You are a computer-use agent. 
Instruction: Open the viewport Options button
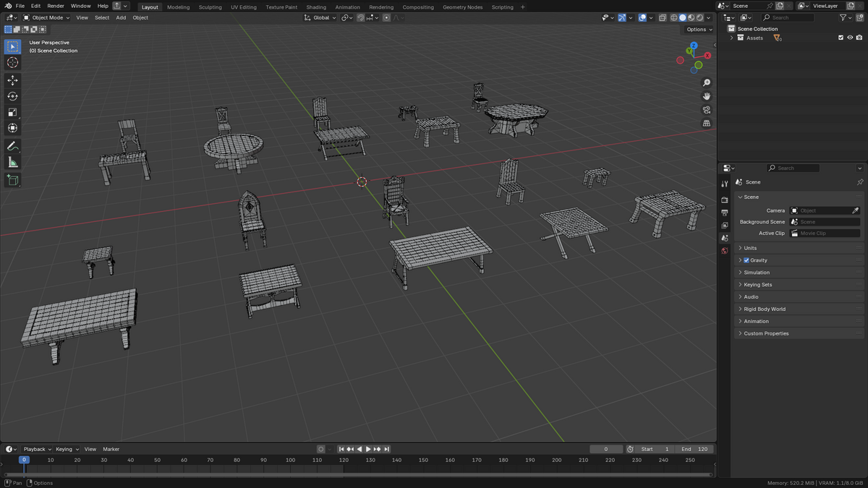coord(699,30)
